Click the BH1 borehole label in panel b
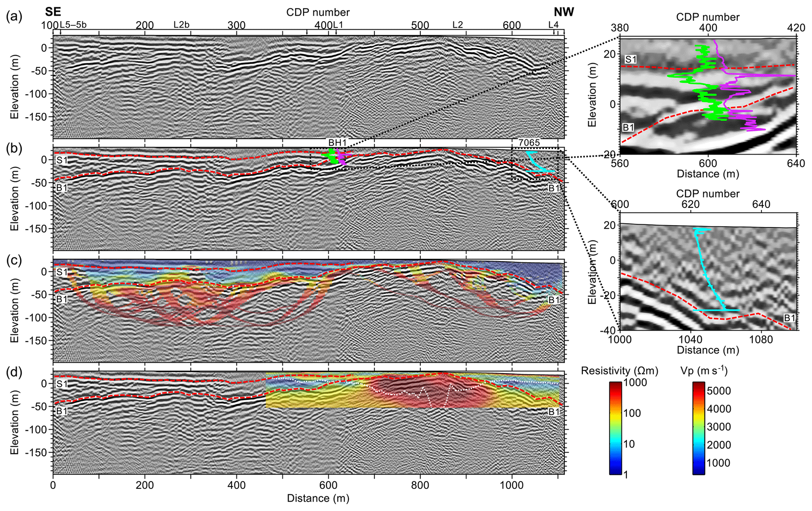The width and height of the screenshot is (812, 511). coord(337,143)
